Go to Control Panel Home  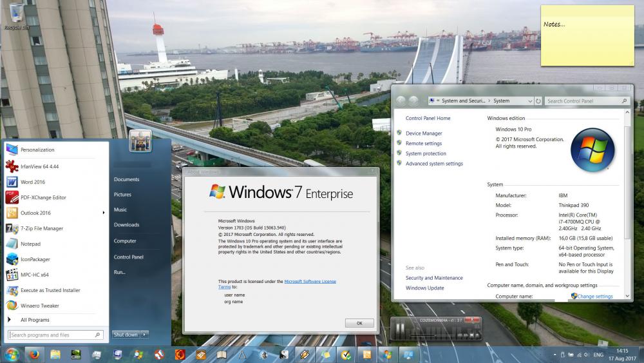click(428, 118)
